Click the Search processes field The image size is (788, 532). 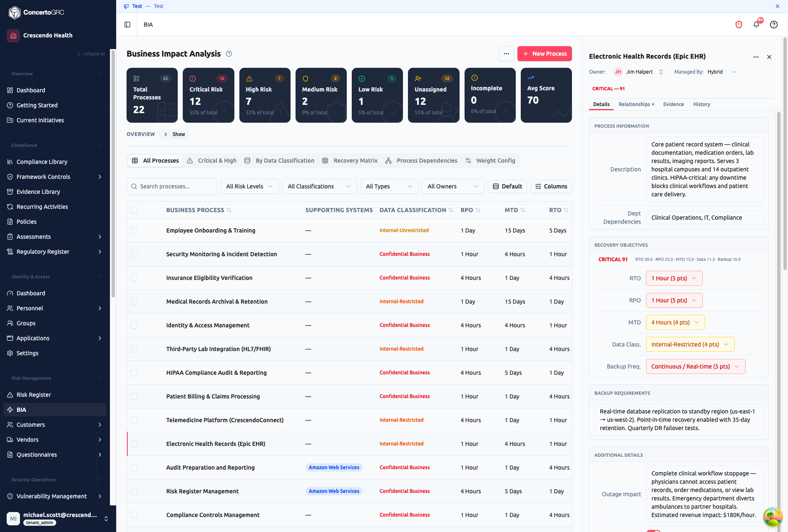point(172,186)
